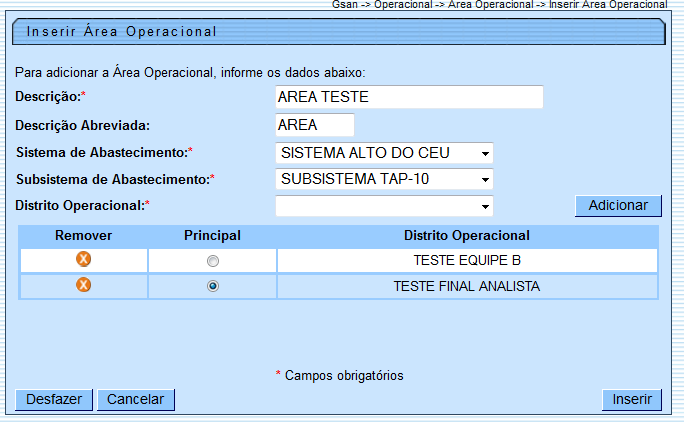Click the Gsan breadcrumb path at top
The height and width of the screenshot is (422, 684).
(x=499, y=5)
